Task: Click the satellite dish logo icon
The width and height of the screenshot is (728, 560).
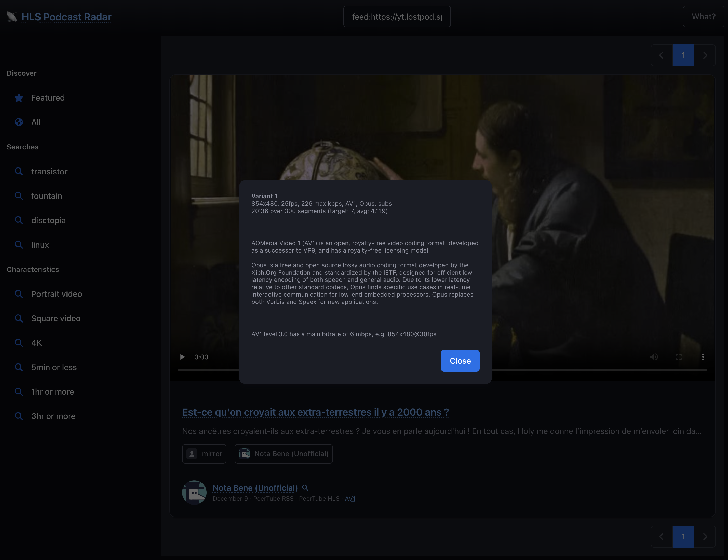Action: 12,17
